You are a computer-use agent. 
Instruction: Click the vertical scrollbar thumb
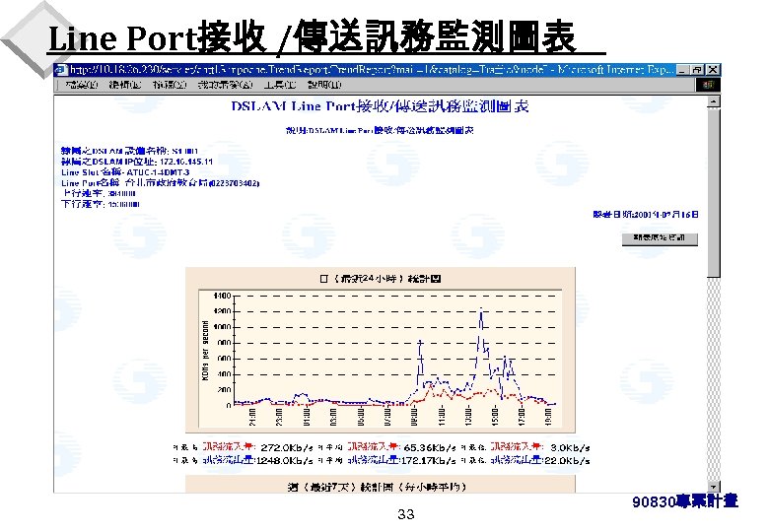[x=714, y=193]
